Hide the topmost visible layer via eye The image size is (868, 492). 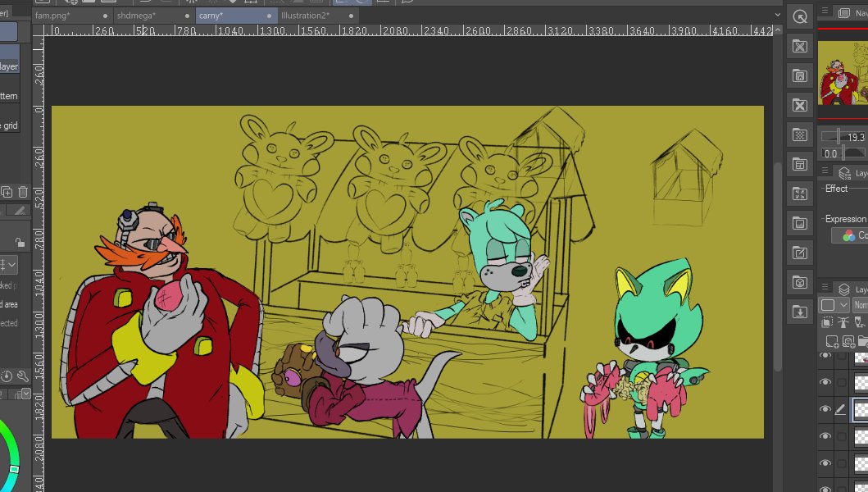pyautogui.click(x=825, y=356)
